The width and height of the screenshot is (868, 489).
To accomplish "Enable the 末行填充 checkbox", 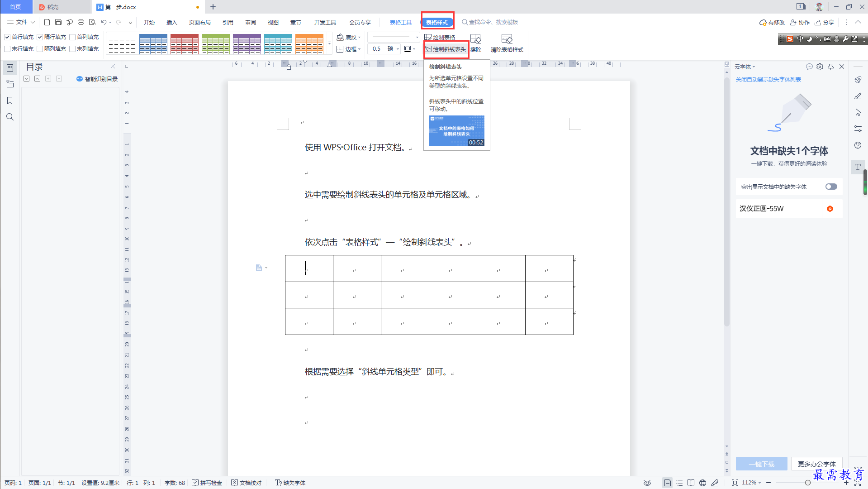I will pyautogui.click(x=7, y=49).
